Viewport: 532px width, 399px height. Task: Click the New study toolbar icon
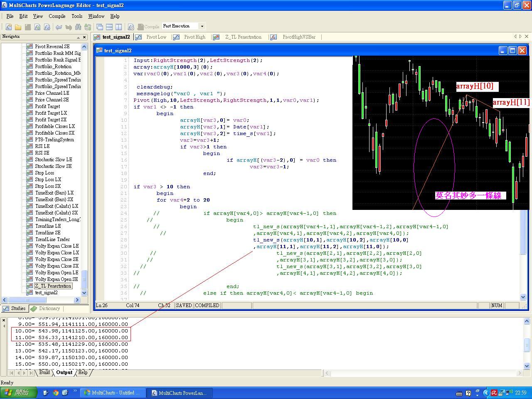(x=8, y=27)
